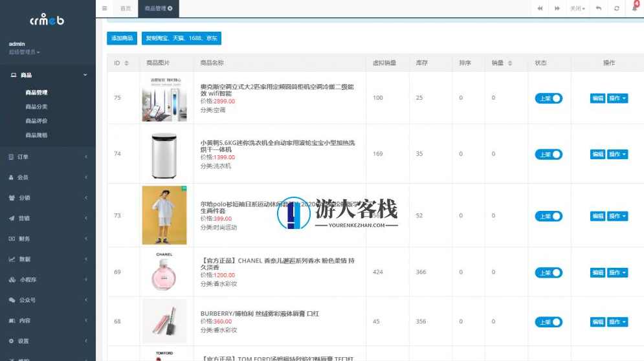Open 操作 dropdown for product 75
This screenshot has width=644, height=361.
tap(617, 98)
